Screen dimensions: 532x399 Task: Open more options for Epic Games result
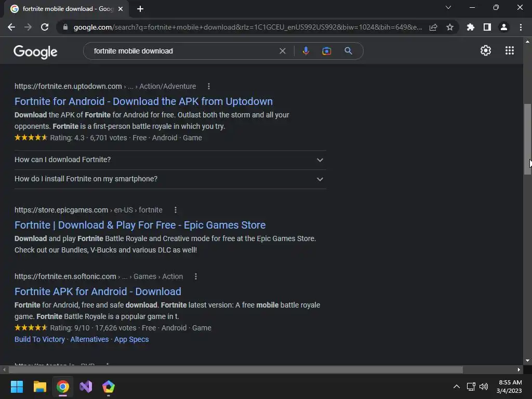pyautogui.click(x=176, y=210)
